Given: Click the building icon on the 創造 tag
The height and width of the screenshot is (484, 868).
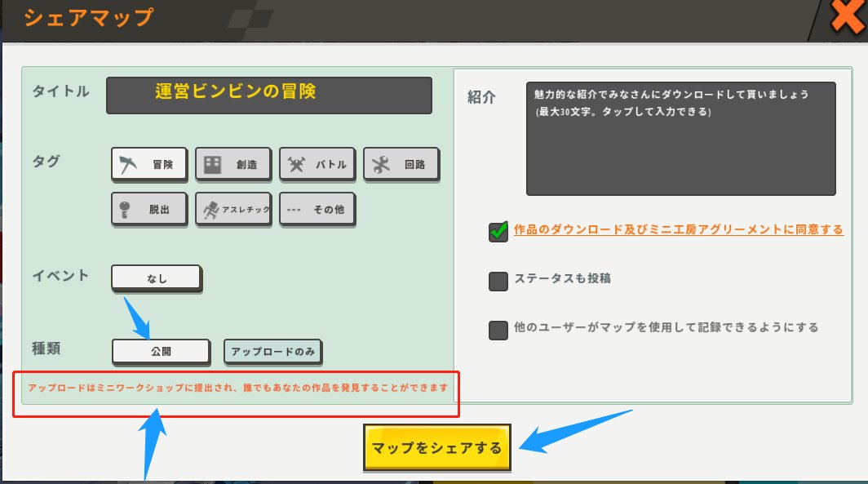Looking at the screenshot, I should [x=214, y=163].
